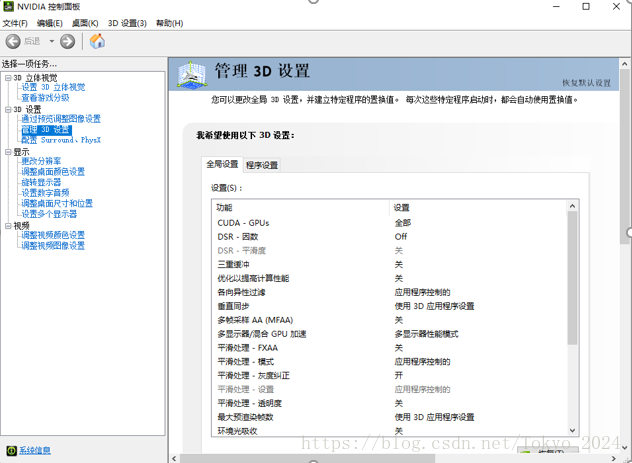Click the main panel horizontal scrollbar thumb
632x463 pixels.
point(307,459)
